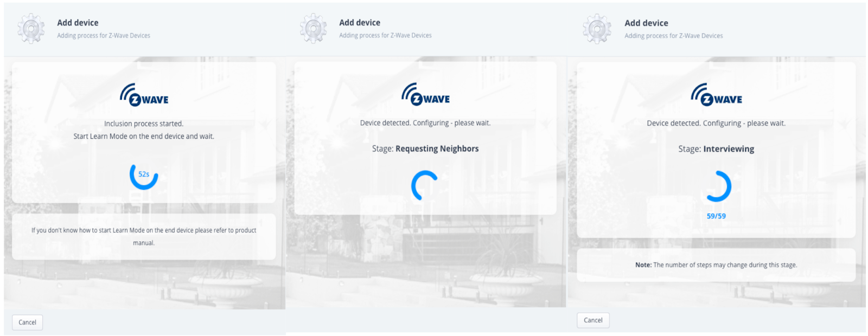
Task: Click the 59/59 step counter
Action: click(716, 216)
